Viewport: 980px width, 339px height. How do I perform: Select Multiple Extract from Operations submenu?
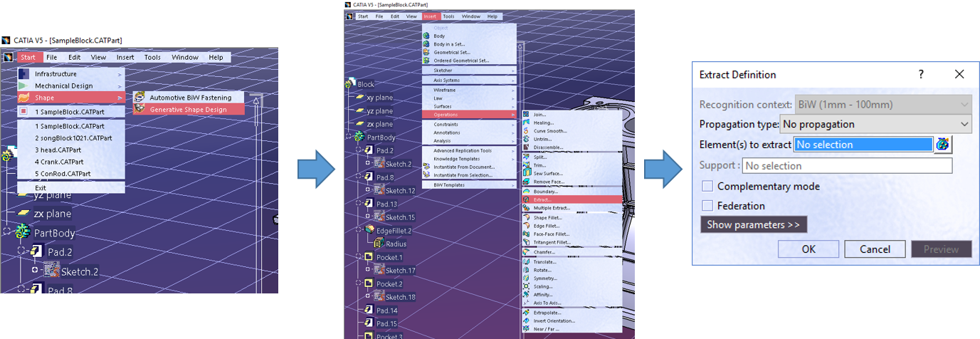pyautogui.click(x=553, y=208)
